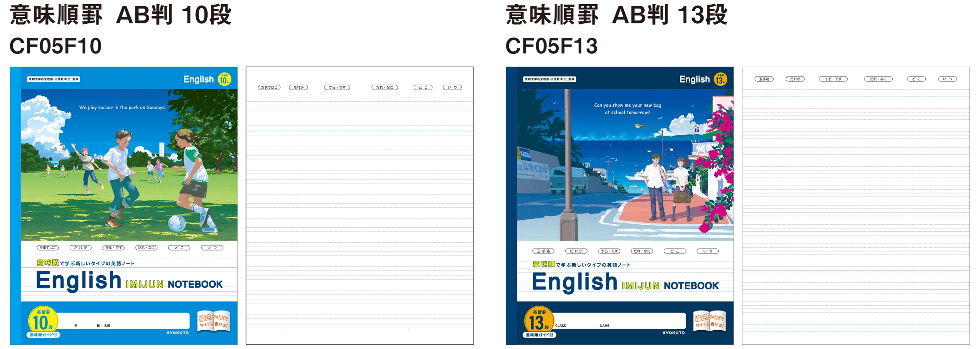Click the だれ・なに label on the 10段 ruled sheet

tap(385, 88)
